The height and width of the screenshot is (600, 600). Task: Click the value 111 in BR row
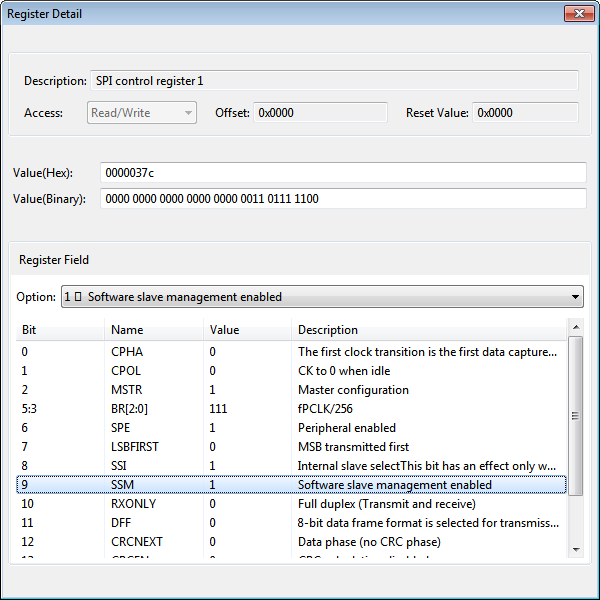click(218, 409)
